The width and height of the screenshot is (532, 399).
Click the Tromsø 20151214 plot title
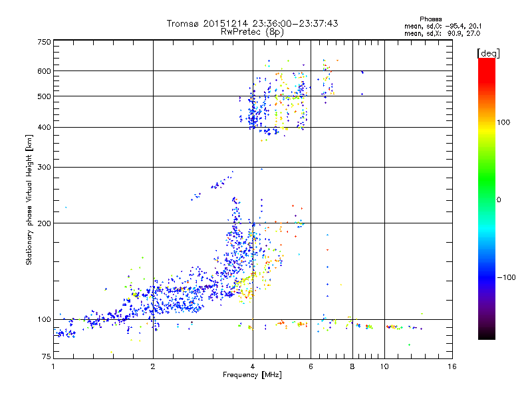[252, 23]
